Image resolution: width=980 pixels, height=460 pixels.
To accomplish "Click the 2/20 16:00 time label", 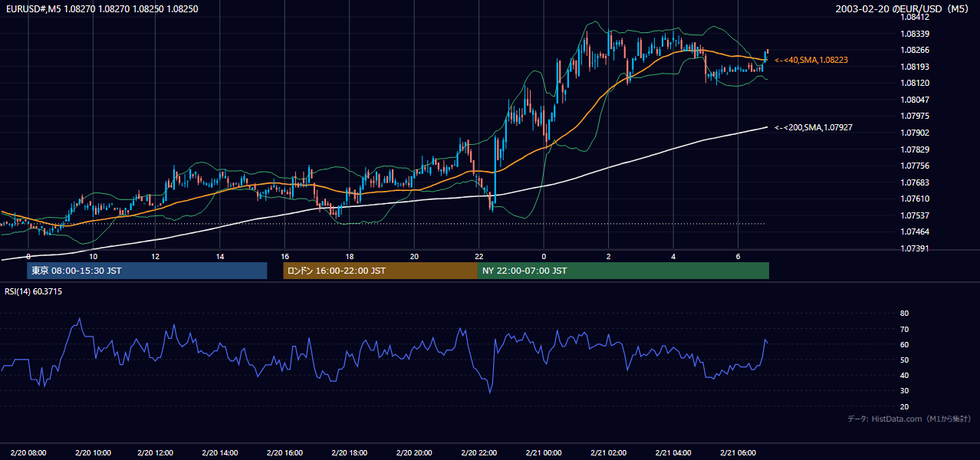I will pyautogui.click(x=284, y=452).
